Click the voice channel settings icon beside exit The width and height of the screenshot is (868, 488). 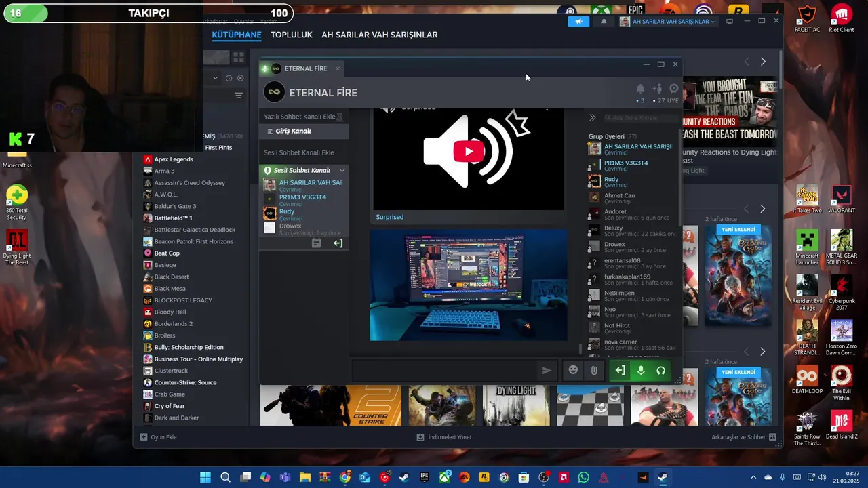(316, 243)
